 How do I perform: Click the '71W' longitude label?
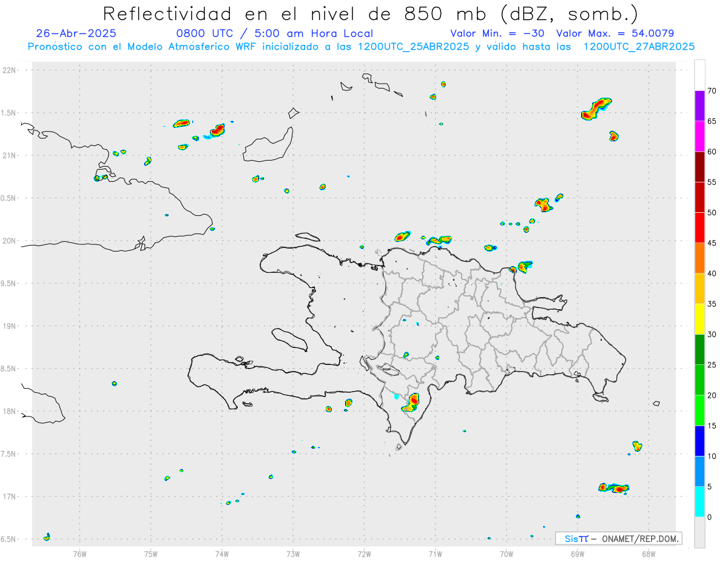(435, 554)
